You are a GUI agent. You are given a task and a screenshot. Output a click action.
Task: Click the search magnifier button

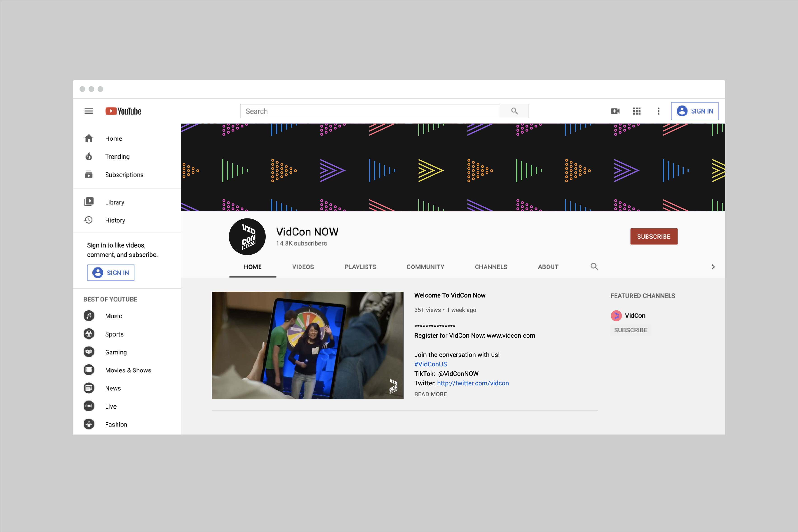[x=514, y=111]
